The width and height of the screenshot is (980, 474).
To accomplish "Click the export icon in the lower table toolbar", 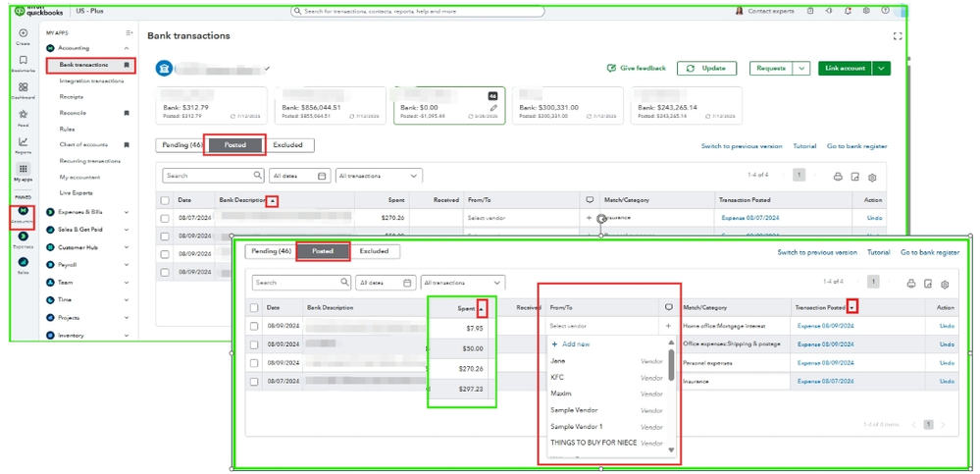I will tap(928, 284).
